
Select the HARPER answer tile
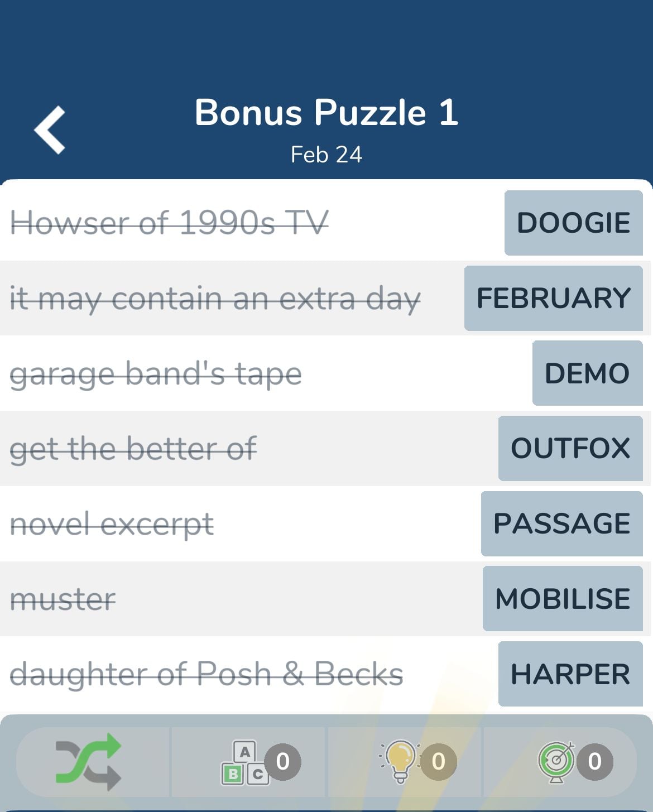pyautogui.click(x=570, y=674)
